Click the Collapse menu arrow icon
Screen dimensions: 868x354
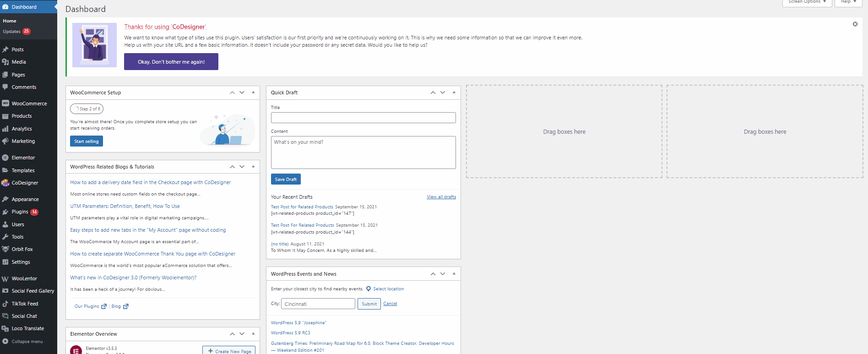coord(5,341)
